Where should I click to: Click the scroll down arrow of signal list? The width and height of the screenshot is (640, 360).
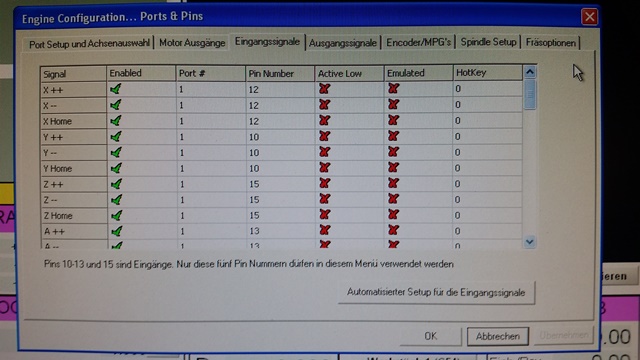530,242
